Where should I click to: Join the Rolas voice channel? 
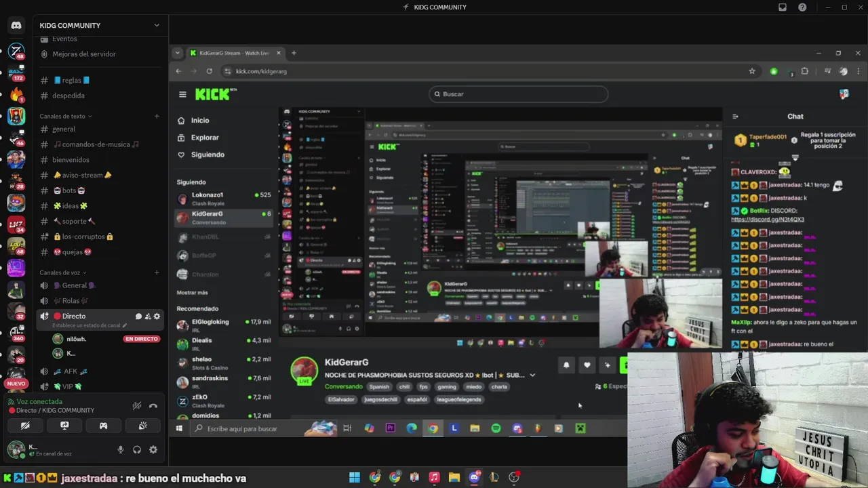71,301
